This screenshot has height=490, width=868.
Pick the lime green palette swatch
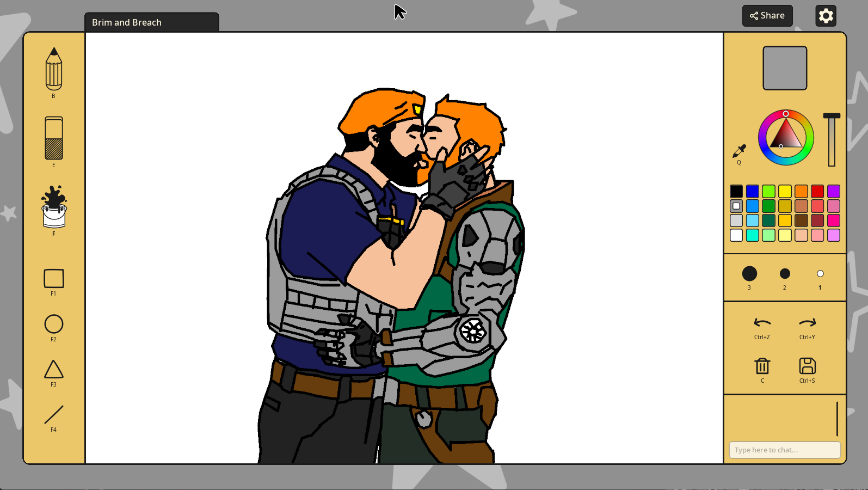click(768, 191)
